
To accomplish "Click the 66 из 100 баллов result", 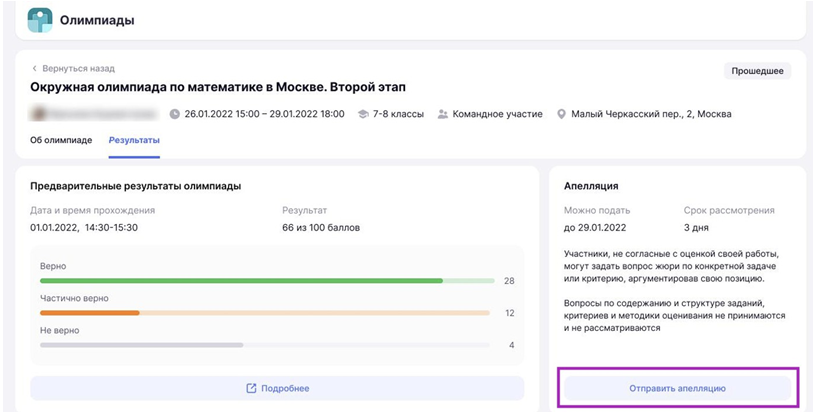I will coord(321,227).
